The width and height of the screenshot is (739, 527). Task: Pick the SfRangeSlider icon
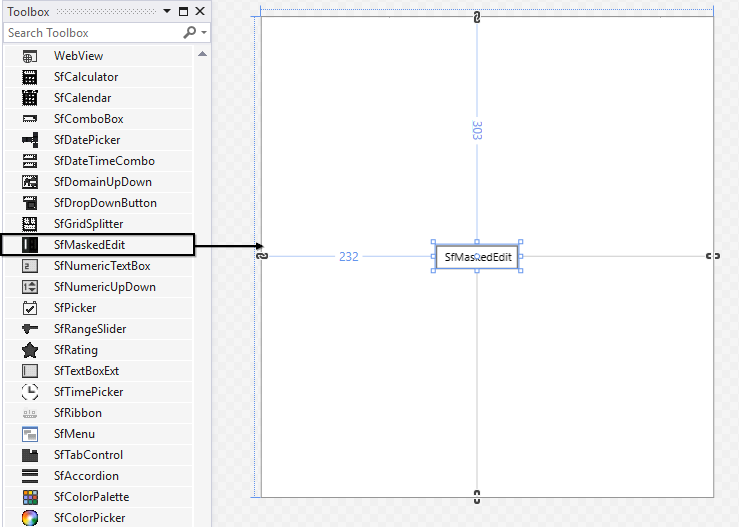point(30,329)
